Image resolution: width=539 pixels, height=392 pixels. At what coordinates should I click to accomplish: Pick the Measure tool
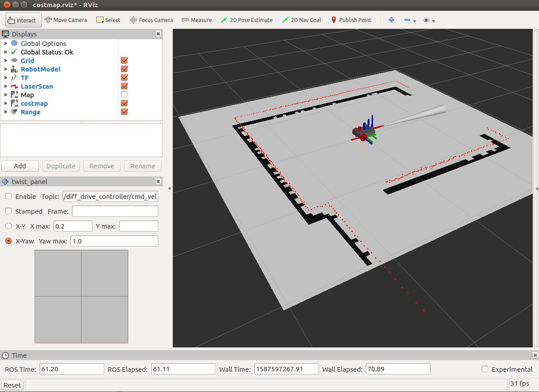[197, 20]
